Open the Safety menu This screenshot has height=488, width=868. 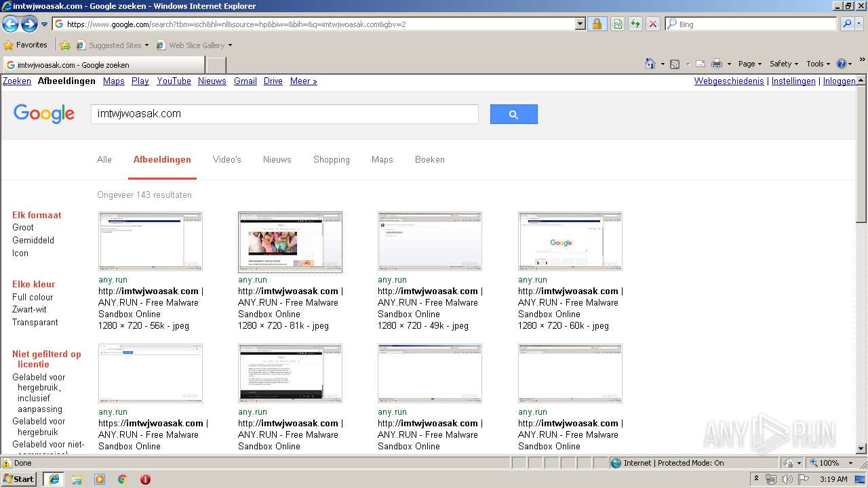tap(784, 64)
